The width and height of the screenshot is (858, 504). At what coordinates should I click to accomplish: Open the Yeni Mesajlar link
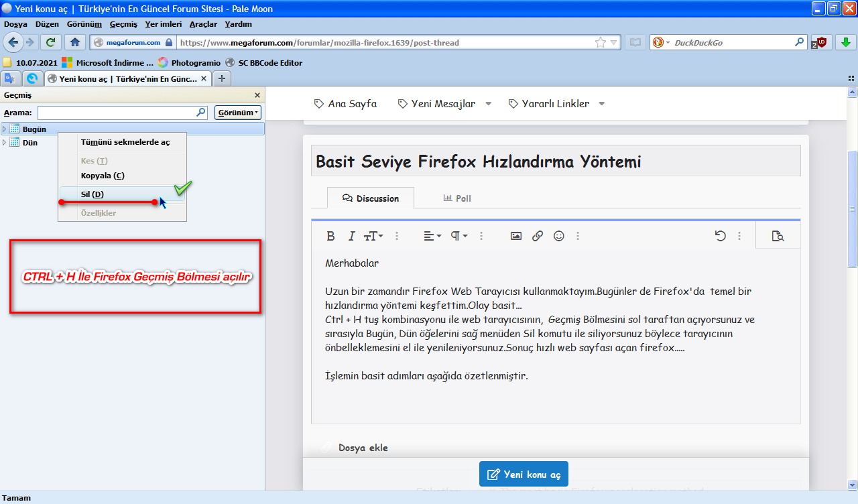[436, 104]
